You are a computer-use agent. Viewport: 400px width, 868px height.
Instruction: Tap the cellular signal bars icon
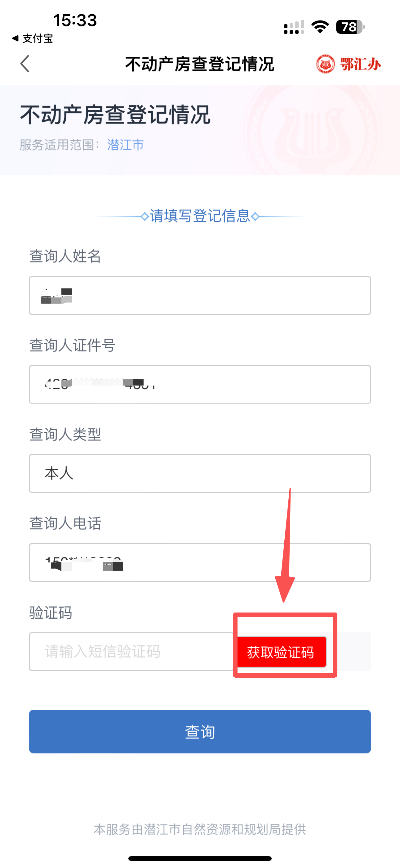point(294,27)
